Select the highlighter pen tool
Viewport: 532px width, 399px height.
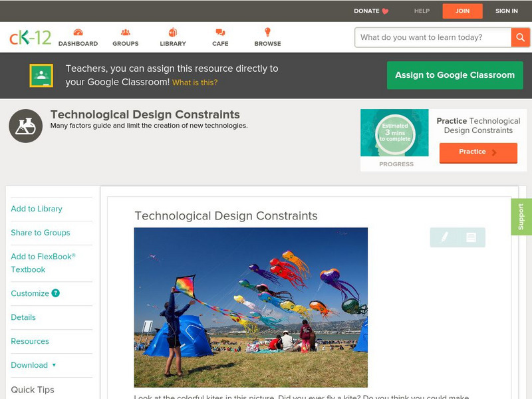pyautogui.click(x=444, y=237)
